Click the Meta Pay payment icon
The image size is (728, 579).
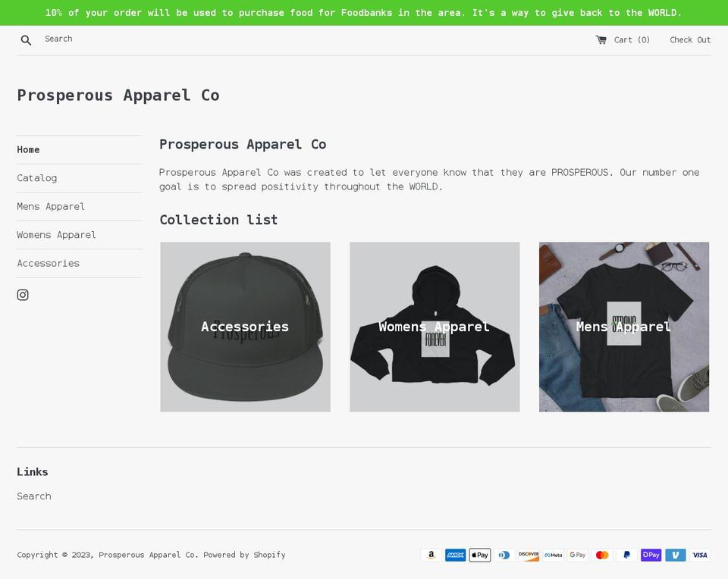pos(553,555)
